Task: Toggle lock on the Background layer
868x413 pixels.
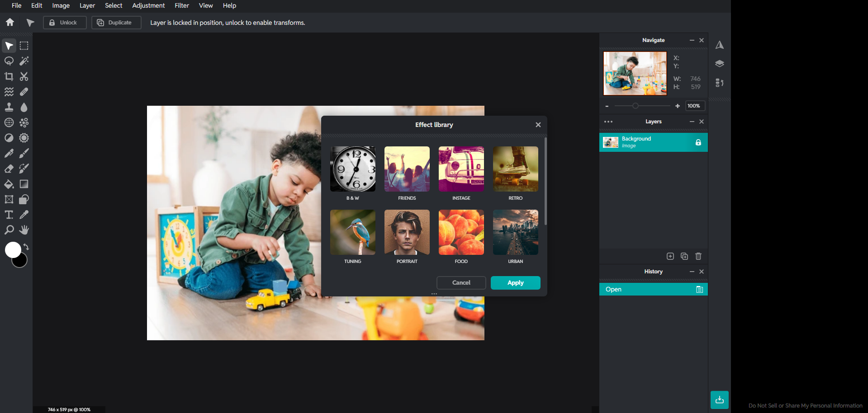Action: tap(698, 142)
